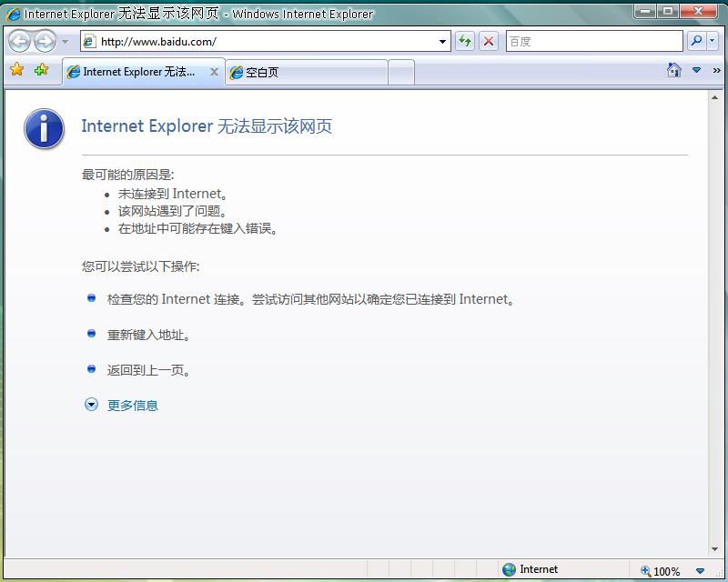The image size is (728, 582).
Task: Click the 百度 search box
Action: pos(594,41)
